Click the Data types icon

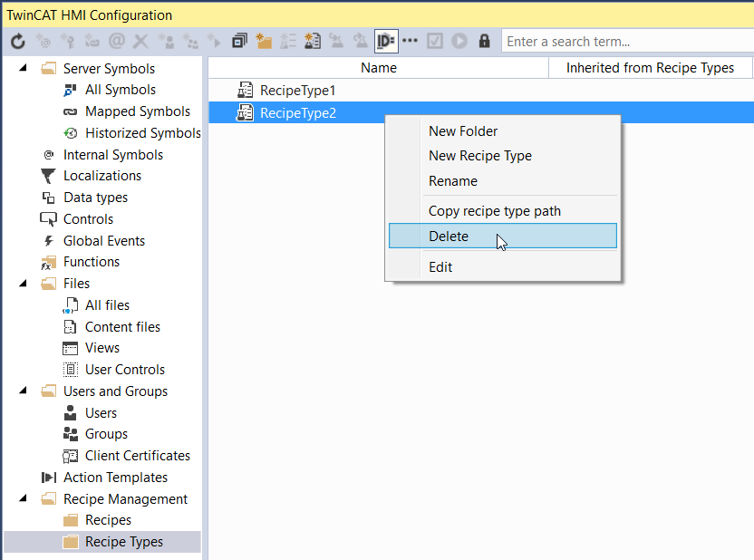[48, 198]
